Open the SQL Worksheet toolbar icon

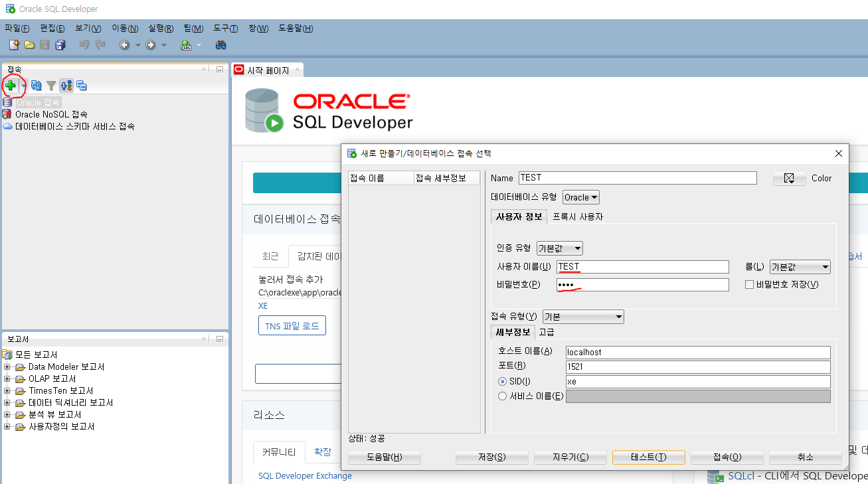coord(186,45)
